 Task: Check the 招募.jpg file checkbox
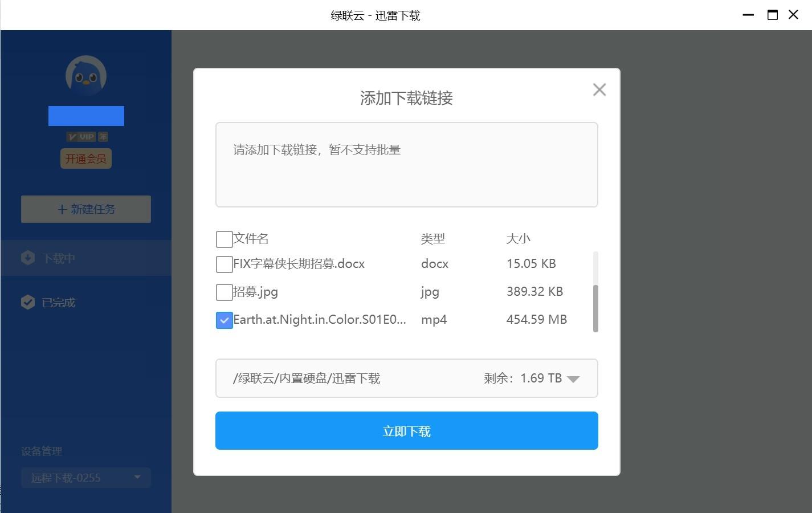(x=225, y=292)
